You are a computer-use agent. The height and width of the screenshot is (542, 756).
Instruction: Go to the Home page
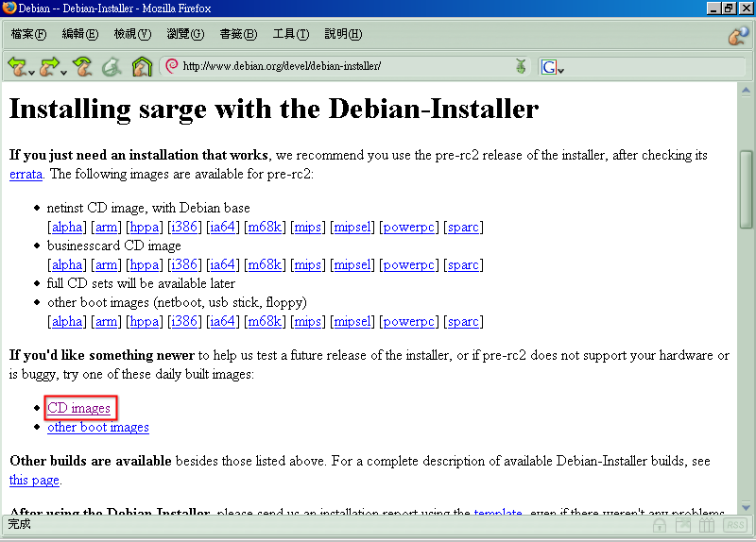[x=142, y=67]
